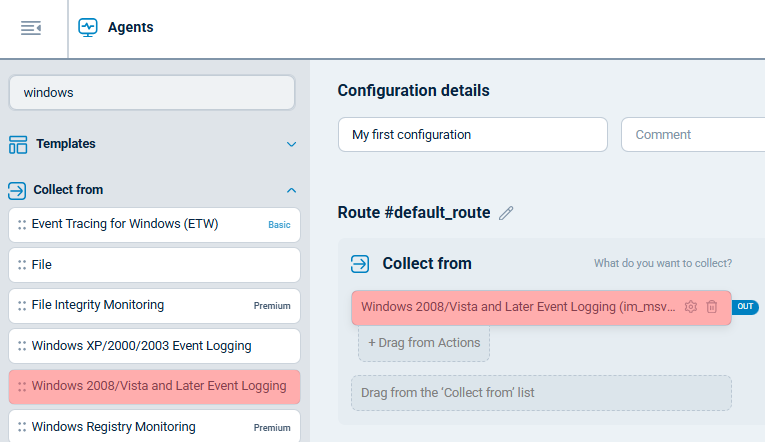The width and height of the screenshot is (765, 442).
Task: Grab the drag handle of the File item
Action: tap(22, 265)
